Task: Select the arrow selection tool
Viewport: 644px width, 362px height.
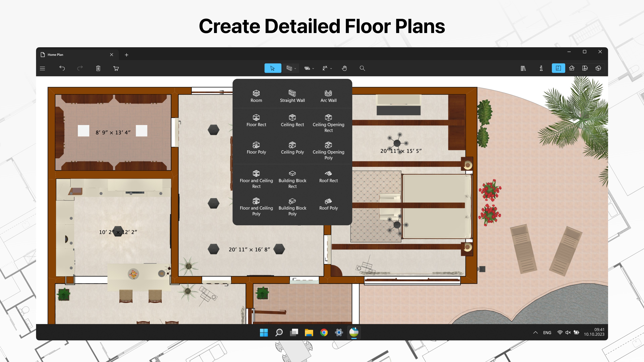Action: (273, 68)
